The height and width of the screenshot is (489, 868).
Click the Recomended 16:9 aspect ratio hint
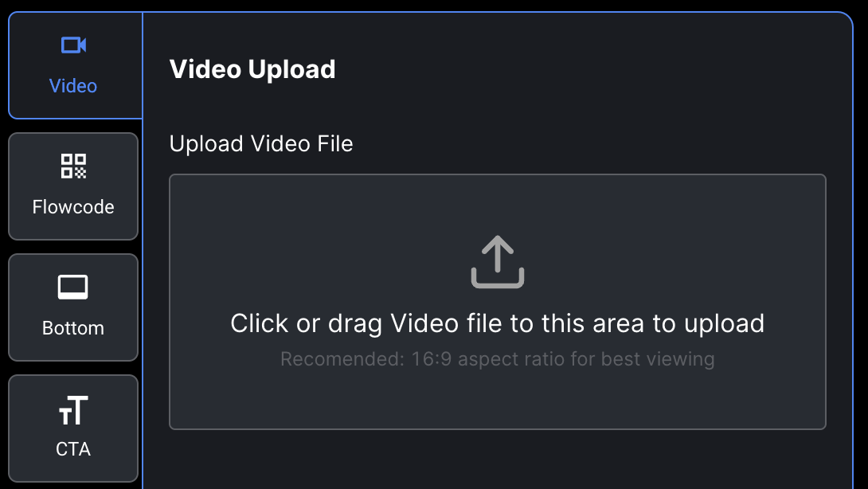point(497,359)
